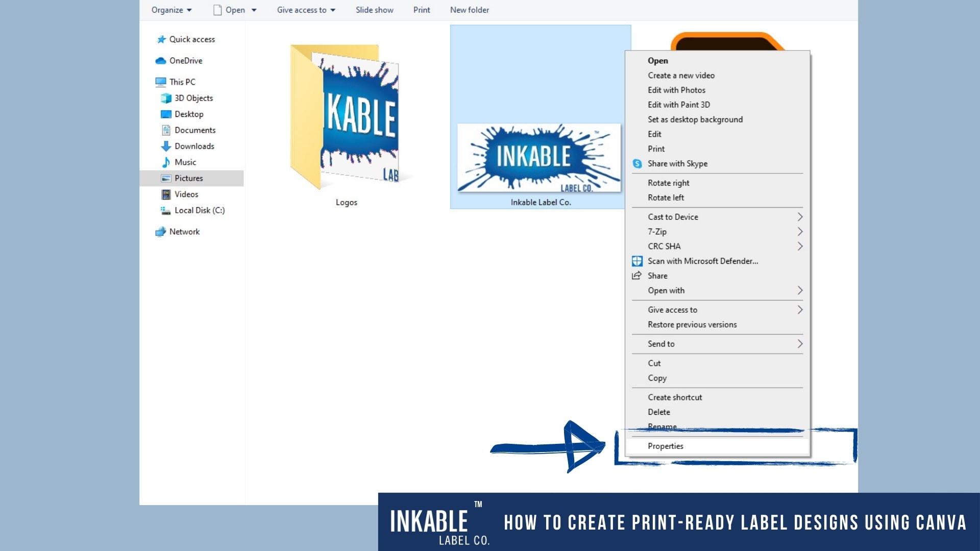Choose Share with Skype
Image resolution: width=980 pixels, height=551 pixels.
click(677, 163)
